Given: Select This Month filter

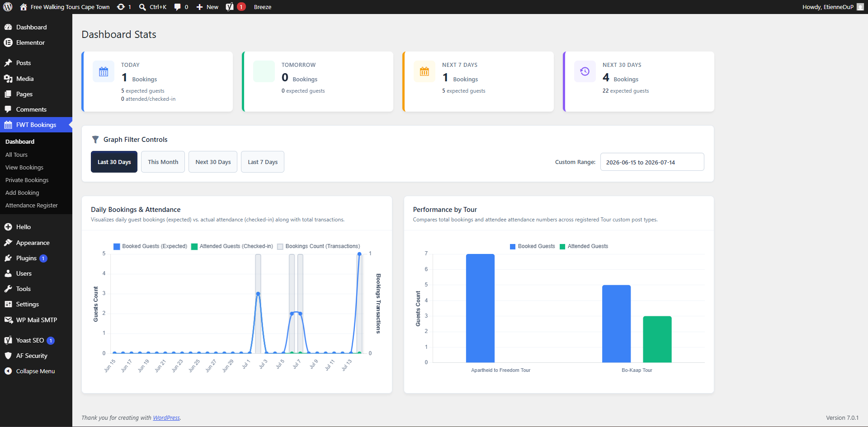Looking at the screenshot, I should (x=163, y=162).
